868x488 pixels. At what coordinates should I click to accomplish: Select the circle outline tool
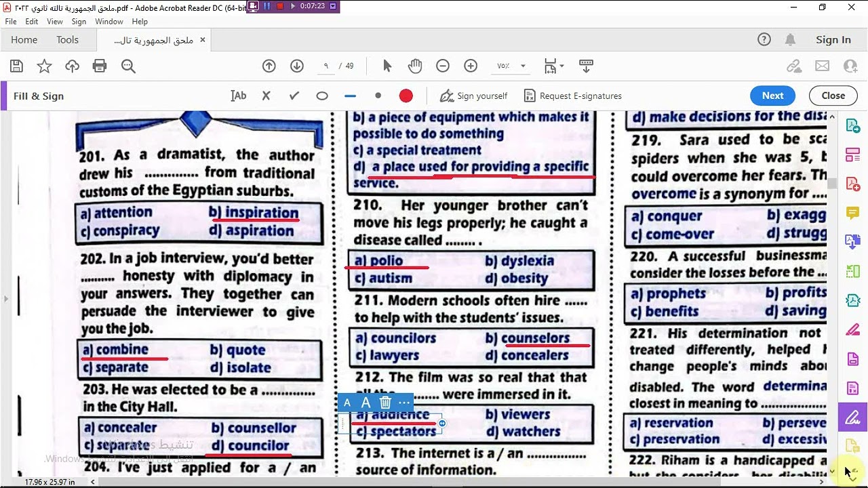(x=322, y=96)
